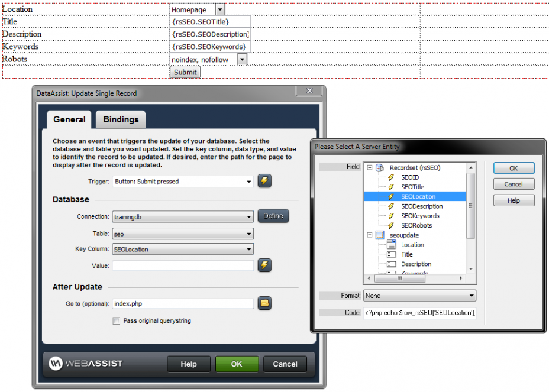
Task: Click green OK button in DataAssist dialog
Action: pos(237,364)
